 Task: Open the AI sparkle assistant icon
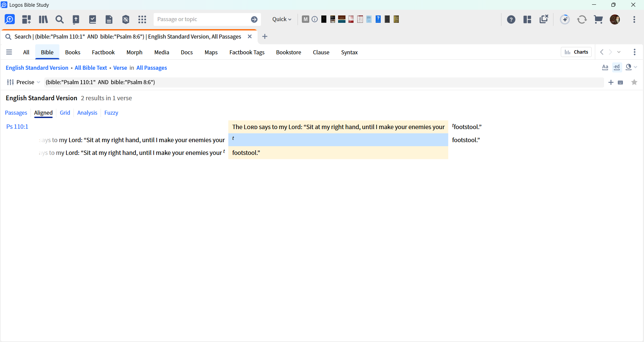point(565,19)
